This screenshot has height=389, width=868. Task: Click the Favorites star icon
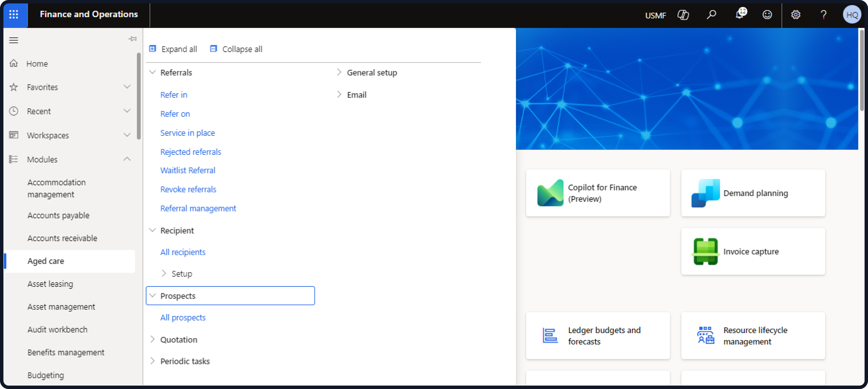13,87
